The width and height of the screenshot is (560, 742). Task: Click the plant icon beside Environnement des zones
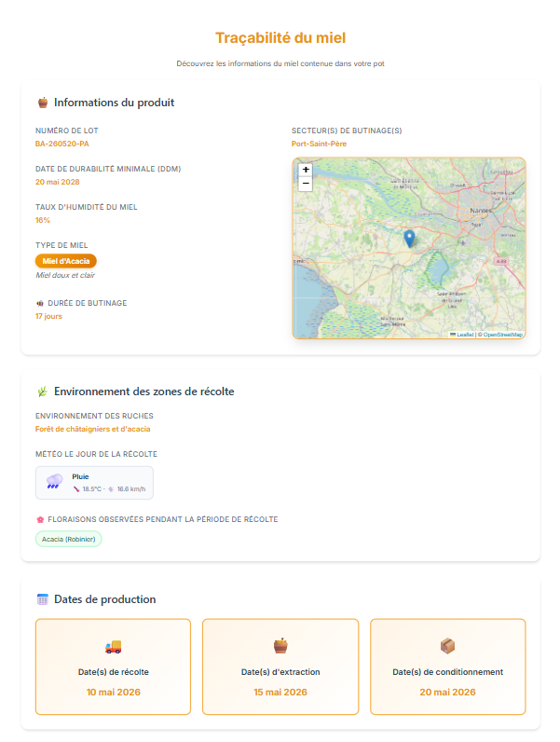[x=43, y=392]
